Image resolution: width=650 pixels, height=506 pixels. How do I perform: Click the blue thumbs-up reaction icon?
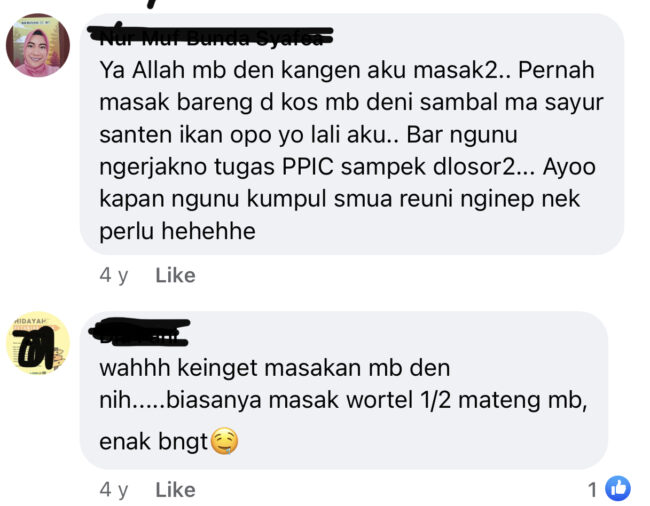tap(618, 488)
